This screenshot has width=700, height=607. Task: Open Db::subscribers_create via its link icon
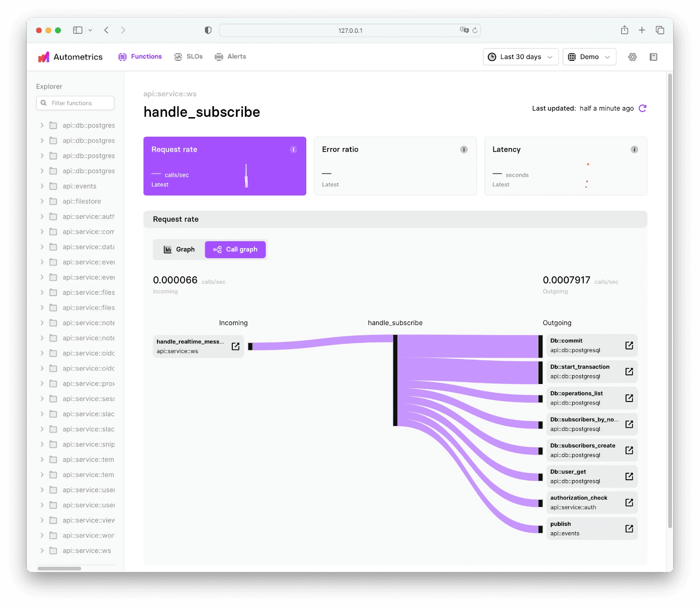[x=629, y=450]
